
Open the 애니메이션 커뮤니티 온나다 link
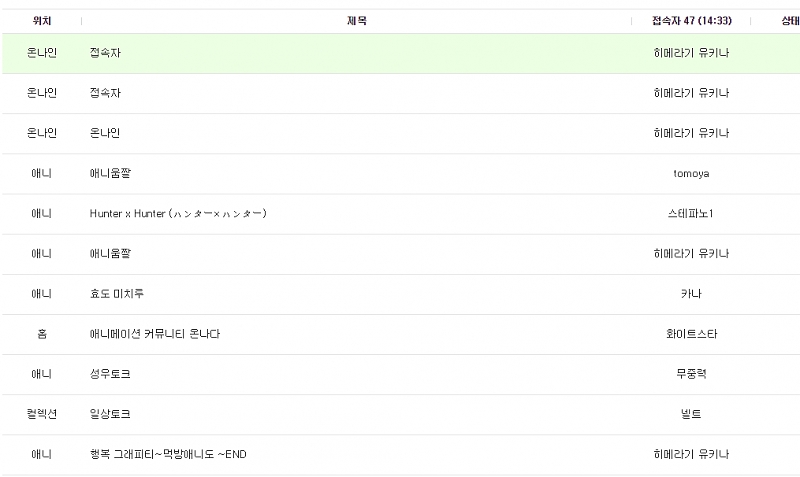(154, 334)
